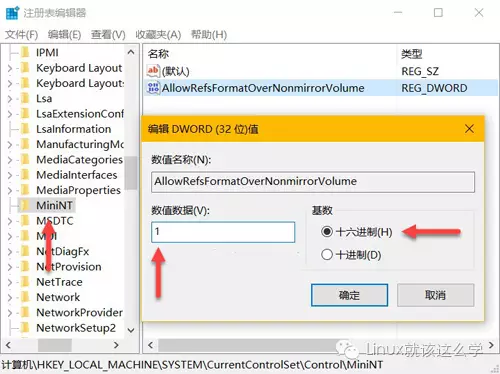This screenshot has height=374, width=500.
Task: Select the decimal (十进制) radio button
Action: tap(327, 255)
